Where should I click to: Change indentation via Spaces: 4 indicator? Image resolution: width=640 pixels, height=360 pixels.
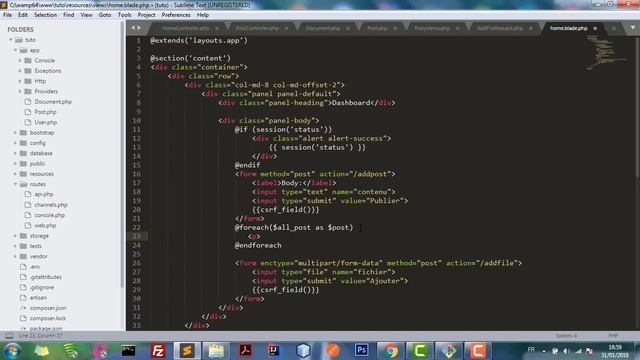point(566,336)
